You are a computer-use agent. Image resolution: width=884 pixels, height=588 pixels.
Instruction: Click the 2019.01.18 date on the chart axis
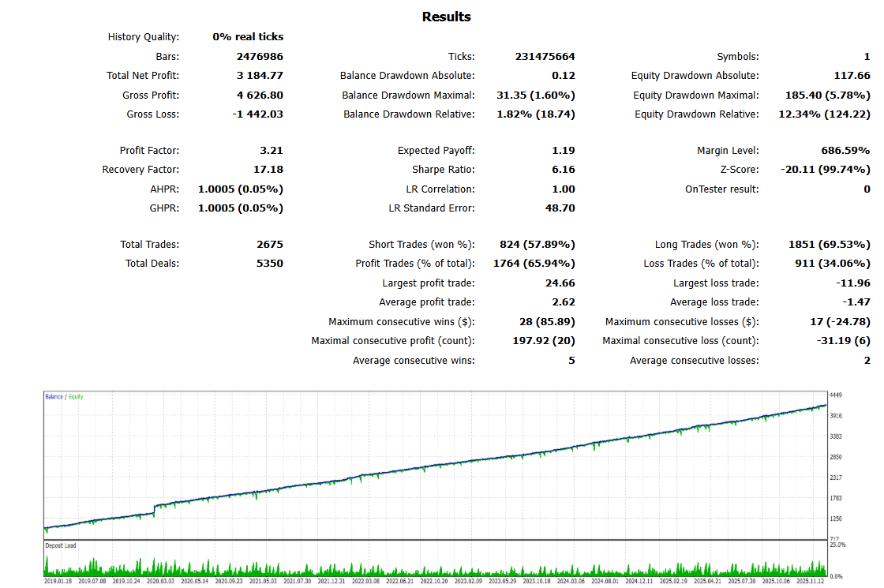(x=58, y=581)
